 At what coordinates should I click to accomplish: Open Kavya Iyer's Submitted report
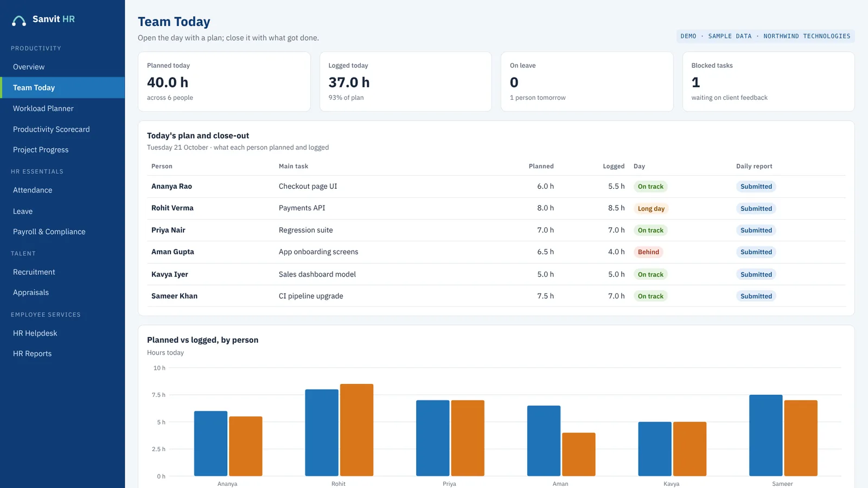point(756,274)
